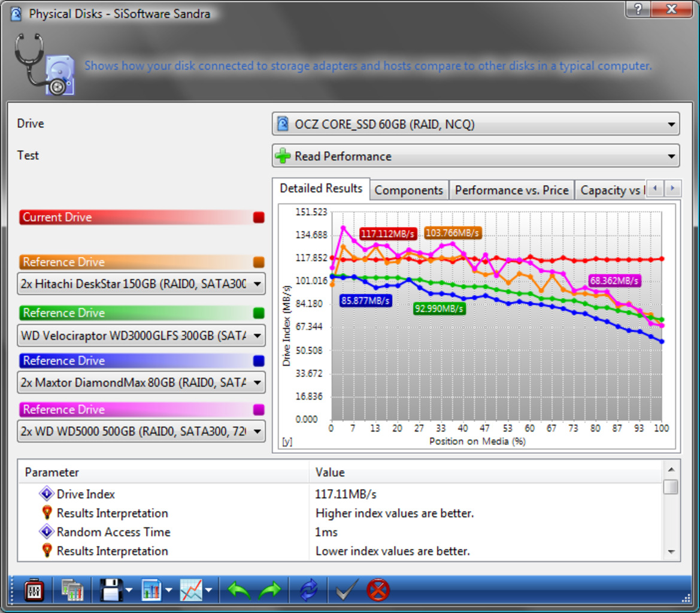This screenshot has width=700, height=613.
Task: Click the Drive Index diamond icon
Action: [x=47, y=494]
